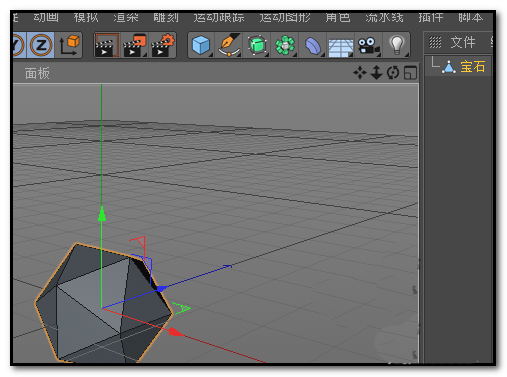The height and width of the screenshot is (377, 507).
Task: Add a floor environment object
Action: (x=341, y=46)
